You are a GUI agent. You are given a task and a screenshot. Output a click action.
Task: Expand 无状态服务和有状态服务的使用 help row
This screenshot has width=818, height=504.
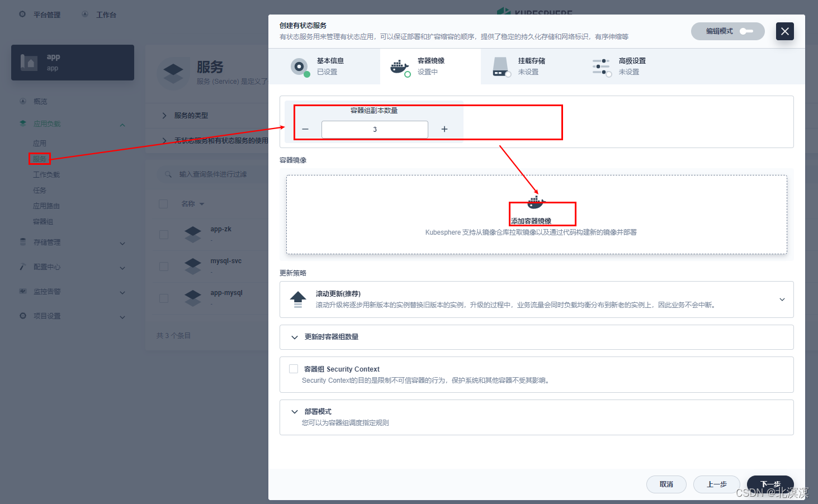point(207,140)
